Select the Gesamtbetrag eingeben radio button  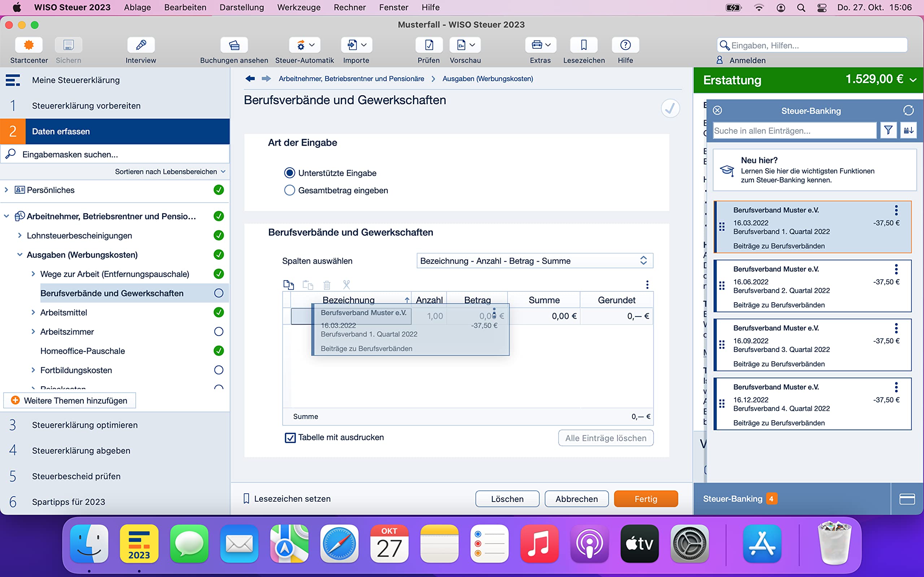coord(289,190)
